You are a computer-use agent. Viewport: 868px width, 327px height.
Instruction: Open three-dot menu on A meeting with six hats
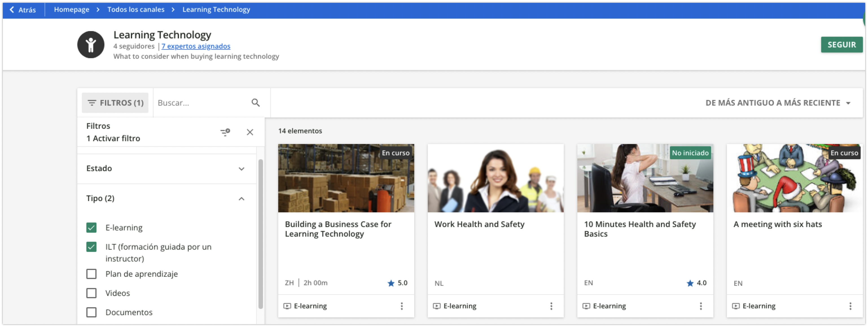click(x=850, y=306)
